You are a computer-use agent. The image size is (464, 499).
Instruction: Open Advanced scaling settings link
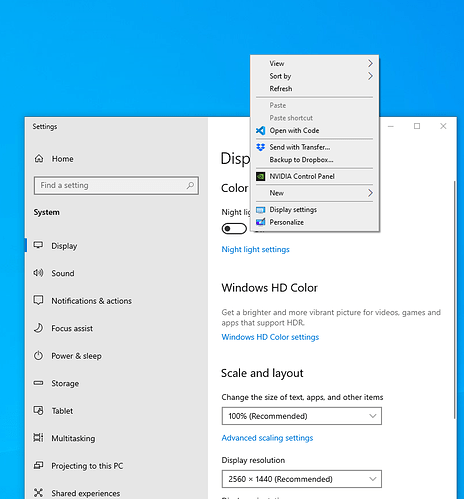click(x=267, y=438)
